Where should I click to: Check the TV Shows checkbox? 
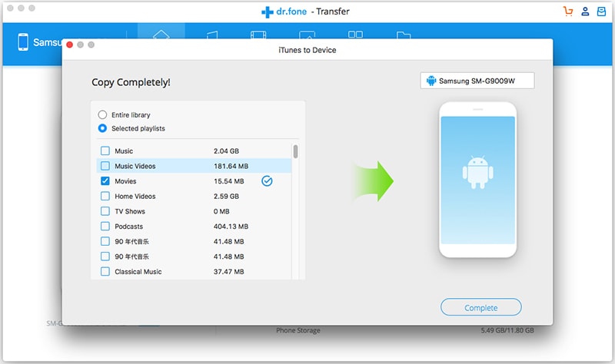105,211
